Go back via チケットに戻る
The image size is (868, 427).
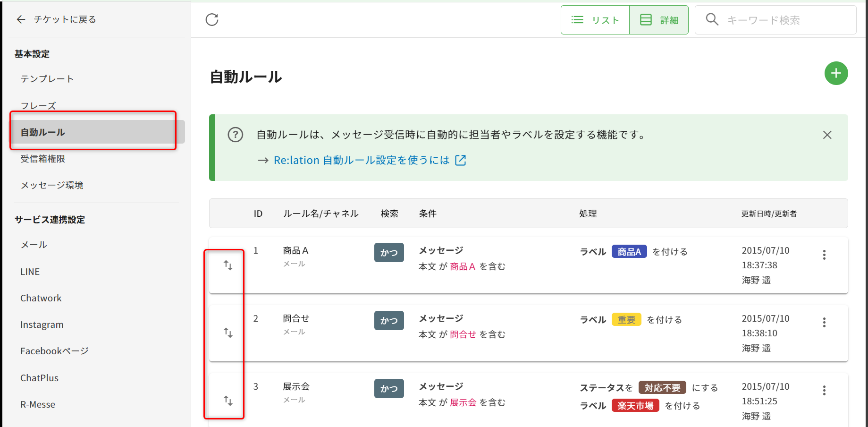click(56, 19)
